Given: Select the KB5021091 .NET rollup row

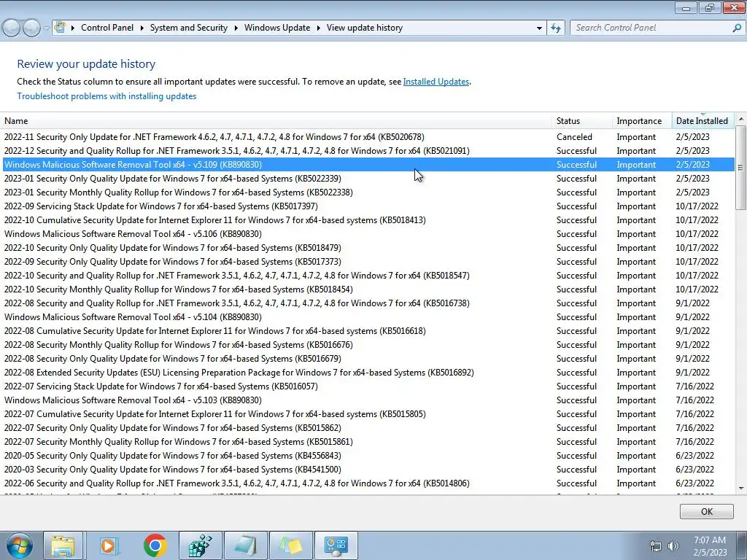Looking at the screenshot, I should point(368,151).
